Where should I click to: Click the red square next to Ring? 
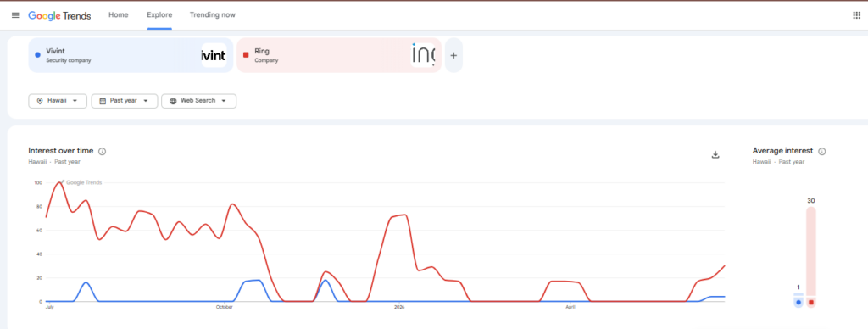coord(246,55)
